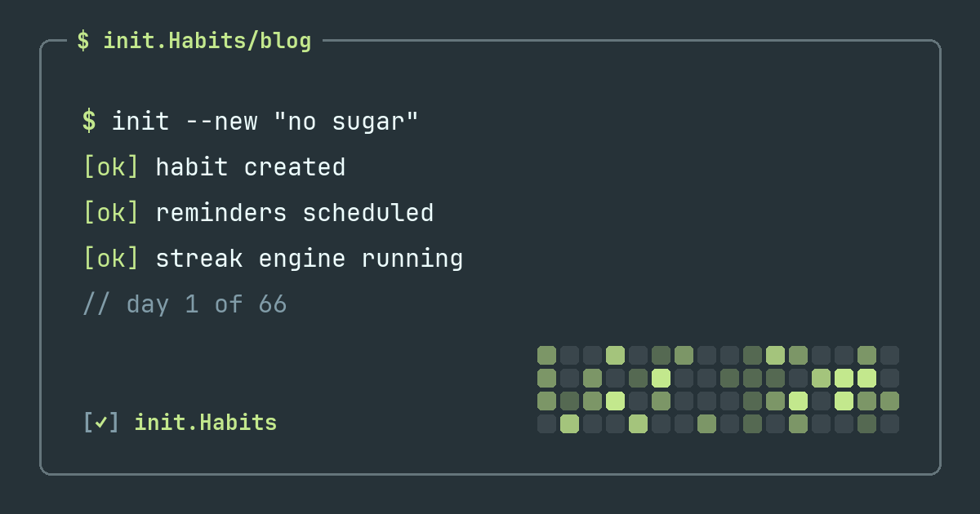The height and width of the screenshot is (514, 980).
Task: Select the bottom-right cell of the streak heatmap
Action: point(890,423)
